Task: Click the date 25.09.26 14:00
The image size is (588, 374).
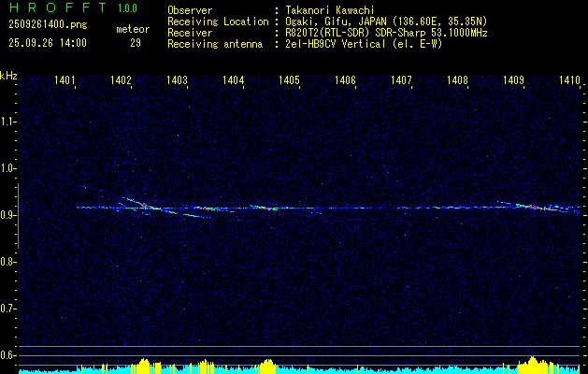Action: 48,43
